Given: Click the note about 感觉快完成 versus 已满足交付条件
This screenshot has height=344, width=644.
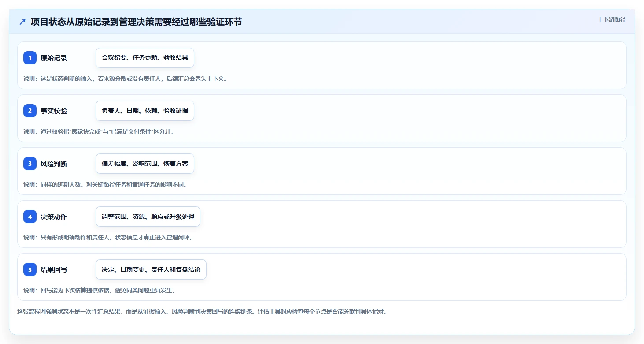Looking at the screenshot, I should pos(99,131).
